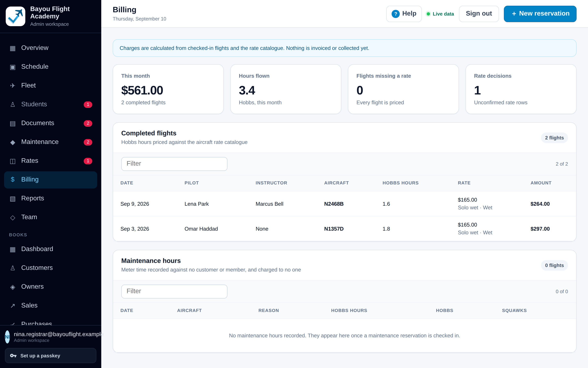Navigate to Reports
The height and width of the screenshot is (368, 588).
pyautogui.click(x=51, y=198)
